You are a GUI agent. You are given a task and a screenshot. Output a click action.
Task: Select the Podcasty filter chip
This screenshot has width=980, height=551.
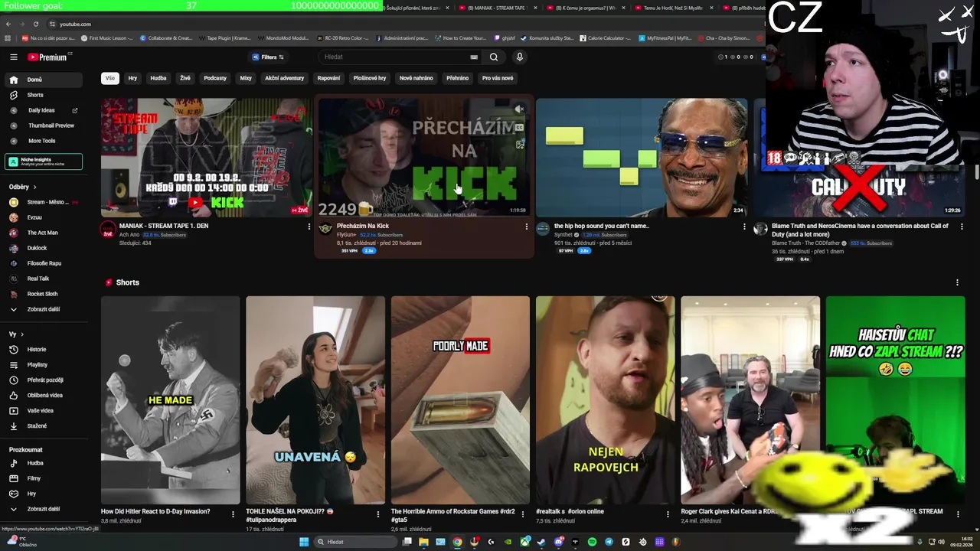(215, 78)
